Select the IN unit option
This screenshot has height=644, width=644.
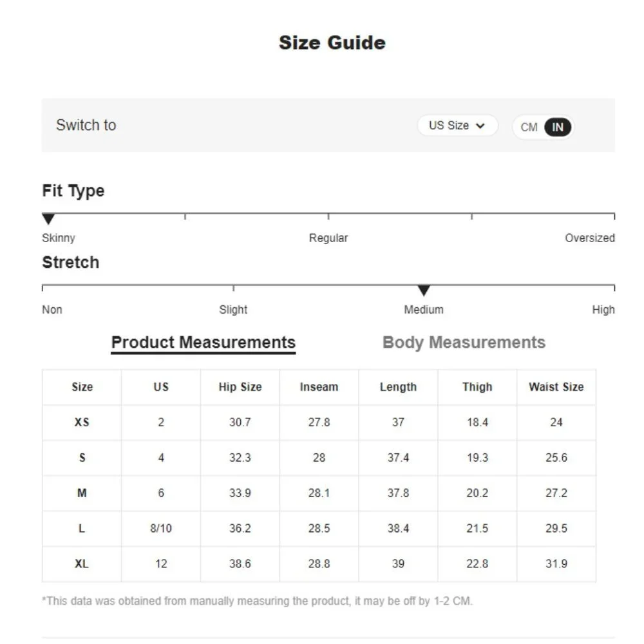click(558, 127)
